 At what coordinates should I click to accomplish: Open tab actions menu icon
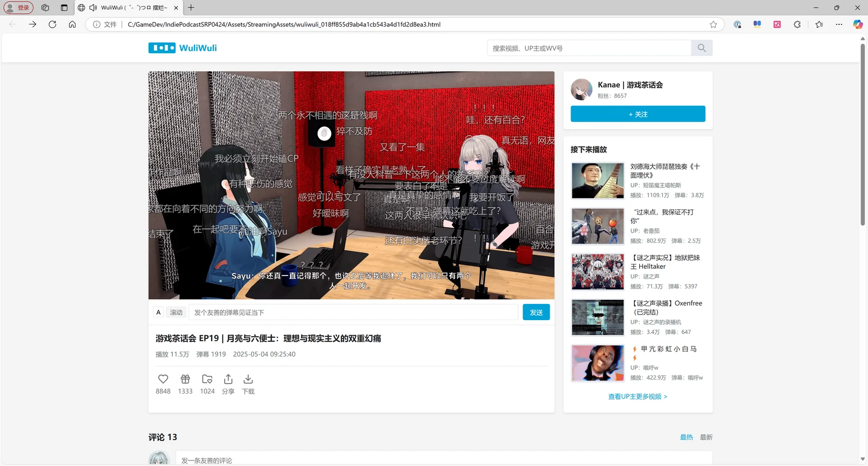point(64,8)
